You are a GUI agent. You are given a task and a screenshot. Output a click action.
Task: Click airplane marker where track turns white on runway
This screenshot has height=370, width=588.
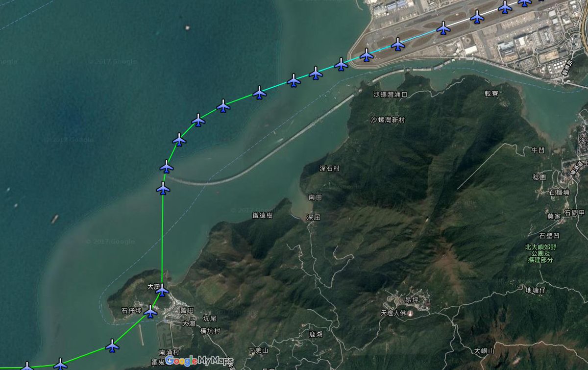(443, 28)
